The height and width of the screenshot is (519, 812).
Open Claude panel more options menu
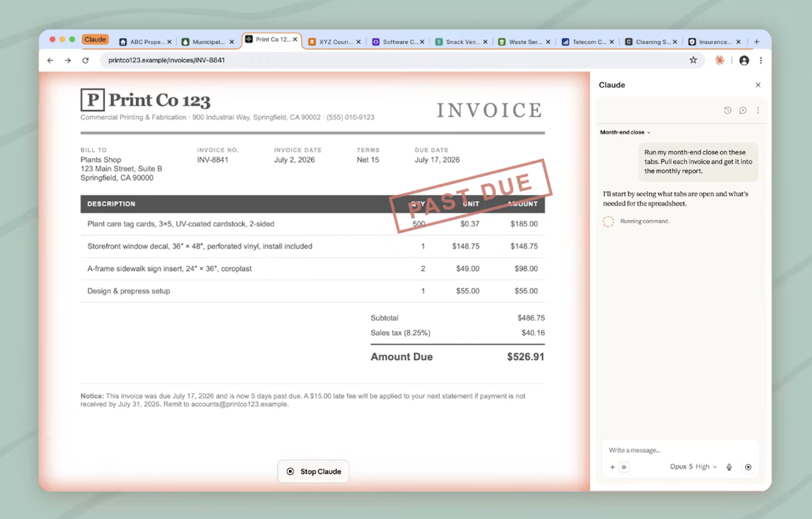tap(758, 110)
